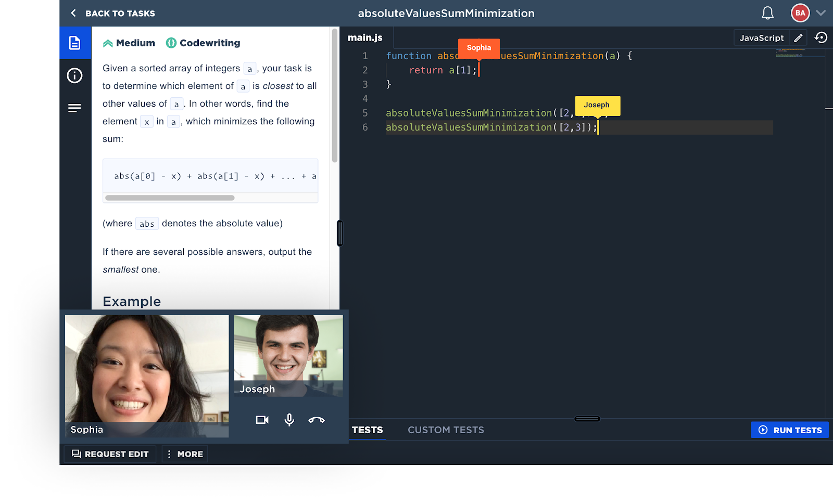Click line number 1 in gutter
The height and width of the screenshot is (504, 833).
pos(365,56)
